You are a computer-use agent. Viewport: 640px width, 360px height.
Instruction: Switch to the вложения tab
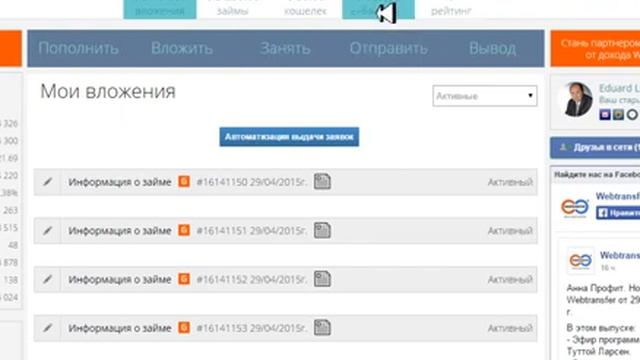point(160,9)
